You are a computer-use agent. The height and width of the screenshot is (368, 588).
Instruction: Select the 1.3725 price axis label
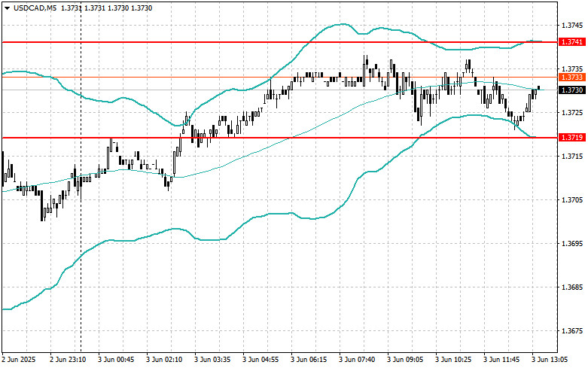[572, 113]
